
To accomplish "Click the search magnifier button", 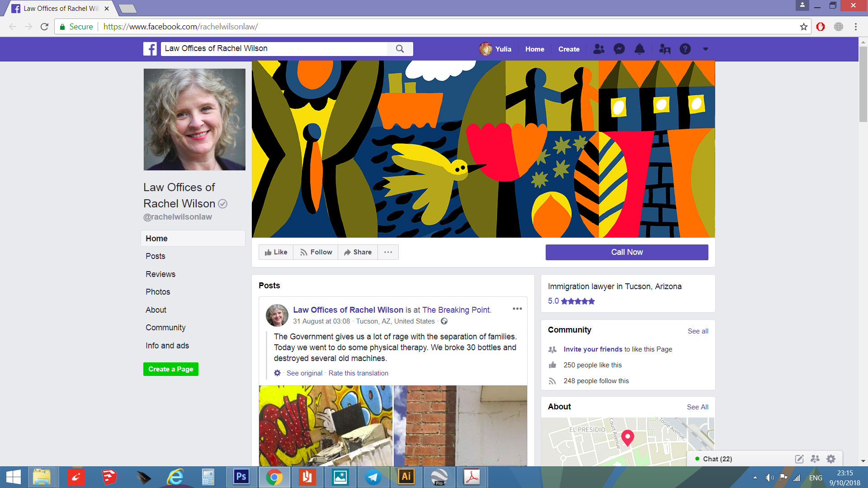I will coord(400,49).
